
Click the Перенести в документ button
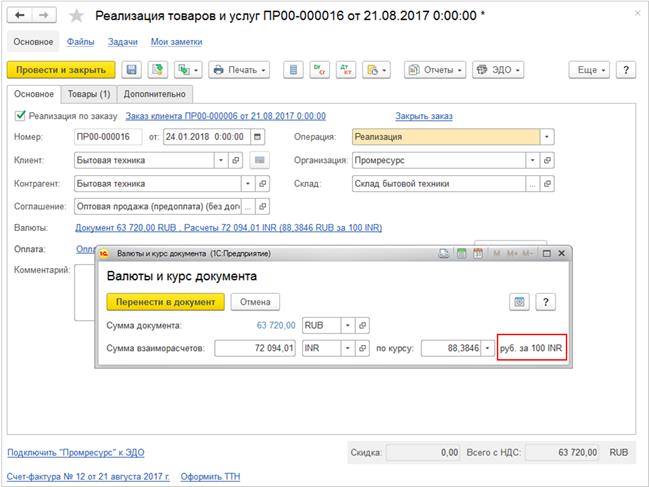(x=165, y=301)
